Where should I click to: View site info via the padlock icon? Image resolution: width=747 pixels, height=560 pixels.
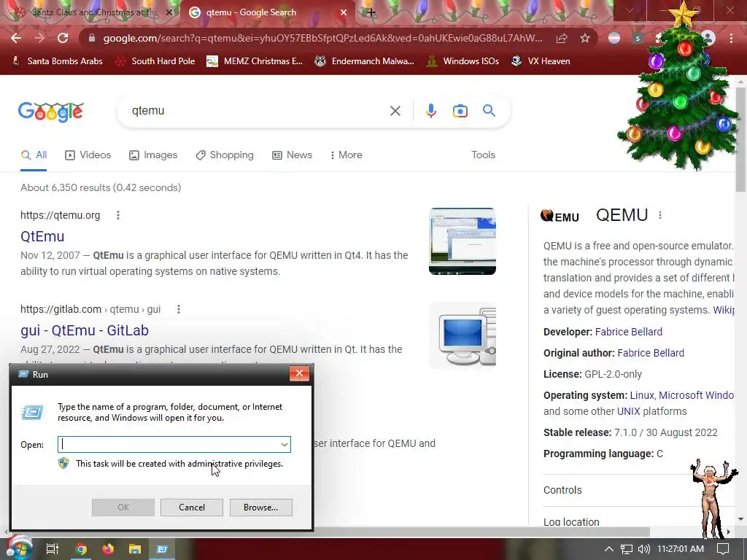pyautogui.click(x=92, y=38)
